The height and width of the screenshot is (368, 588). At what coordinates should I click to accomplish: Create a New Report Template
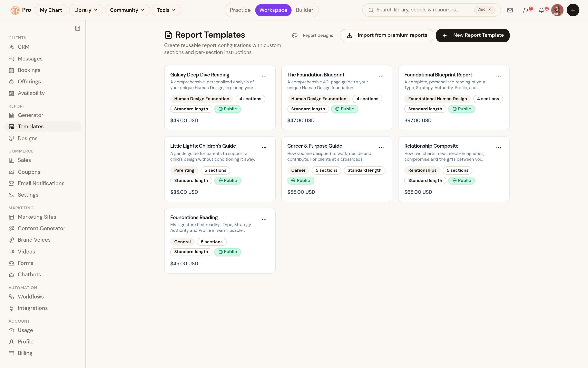point(473,36)
